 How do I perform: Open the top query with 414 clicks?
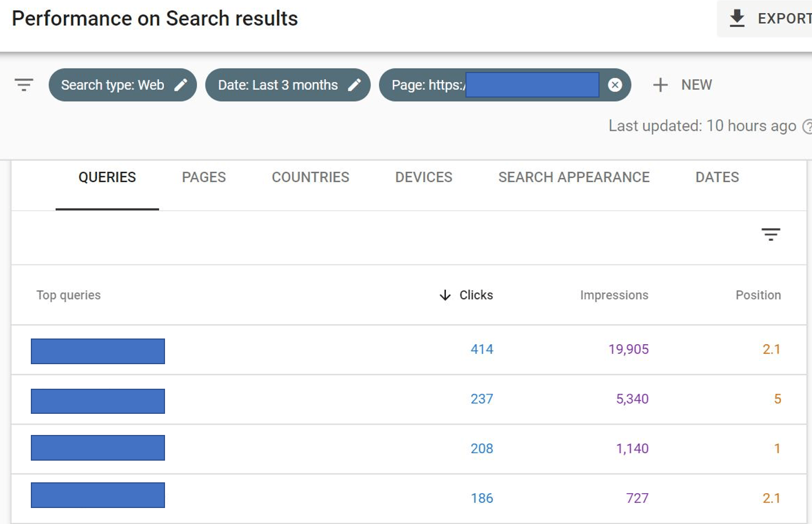tap(97, 350)
